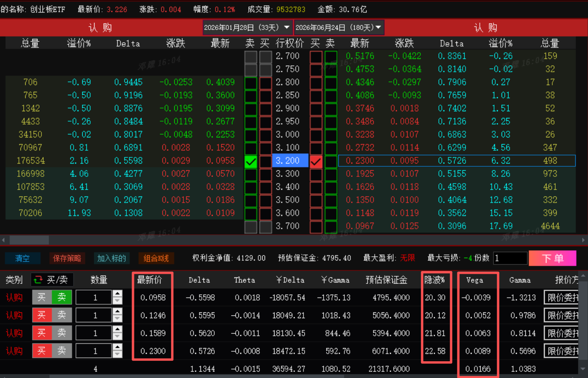Click the 保存策略 save strategy button
The width and height of the screenshot is (588, 378).
click(67, 258)
